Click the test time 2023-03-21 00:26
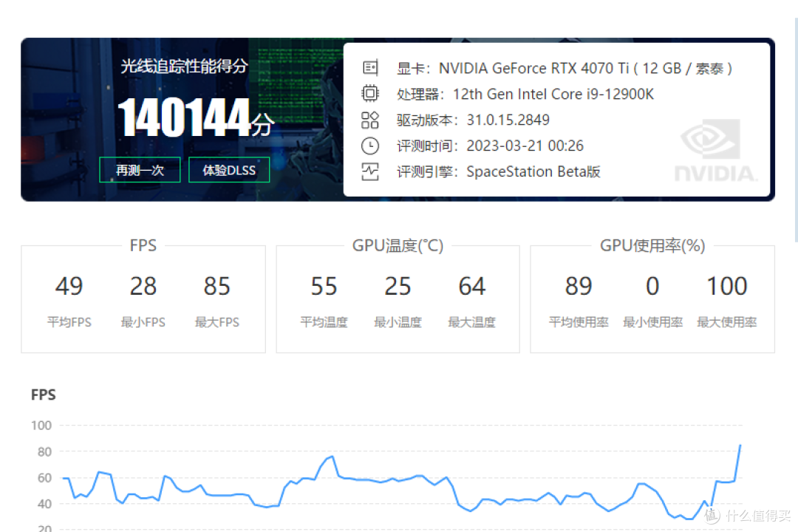This screenshot has height=532, width=798. [x=525, y=146]
